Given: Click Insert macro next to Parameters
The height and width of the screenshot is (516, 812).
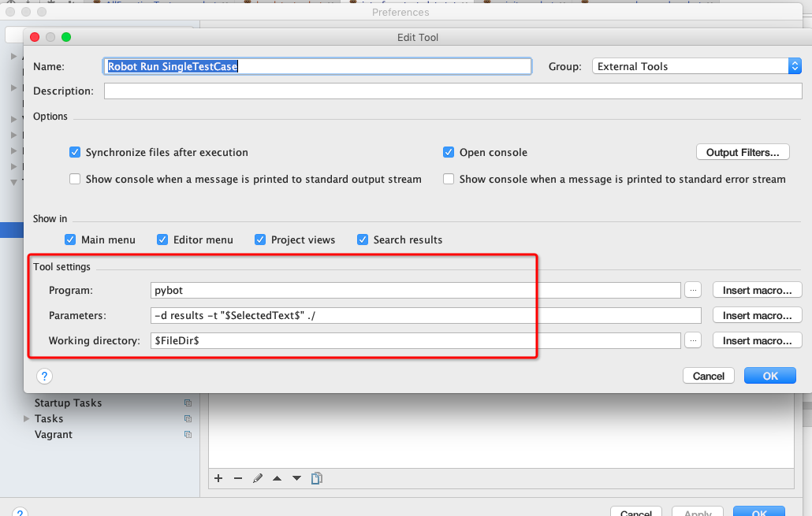Looking at the screenshot, I should (757, 316).
